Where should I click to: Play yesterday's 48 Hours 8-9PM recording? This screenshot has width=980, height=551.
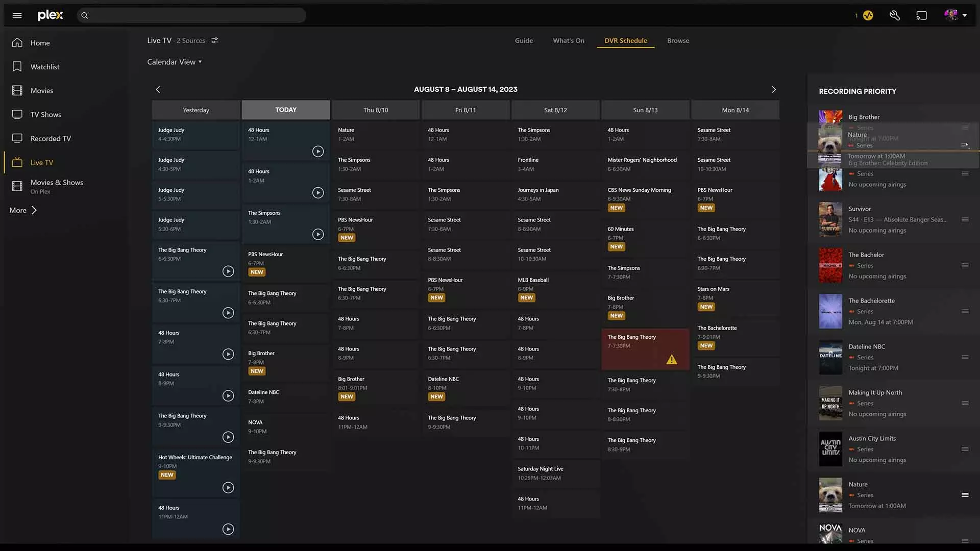[x=228, y=396]
